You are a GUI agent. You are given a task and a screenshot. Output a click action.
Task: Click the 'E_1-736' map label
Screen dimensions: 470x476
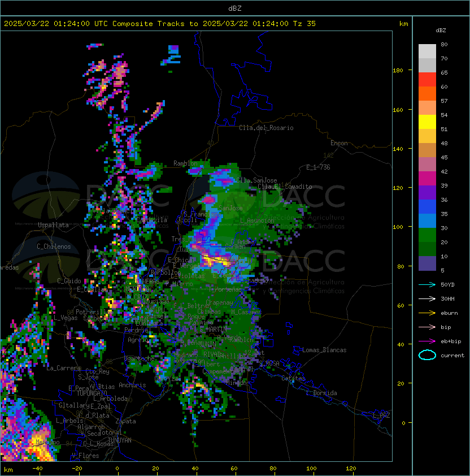[318, 167]
